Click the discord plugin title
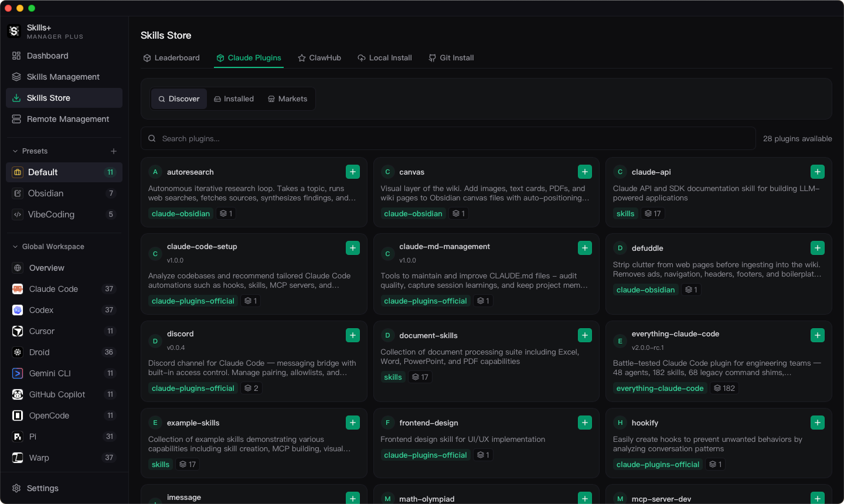Viewport: 844px width, 504px height. coord(181,334)
